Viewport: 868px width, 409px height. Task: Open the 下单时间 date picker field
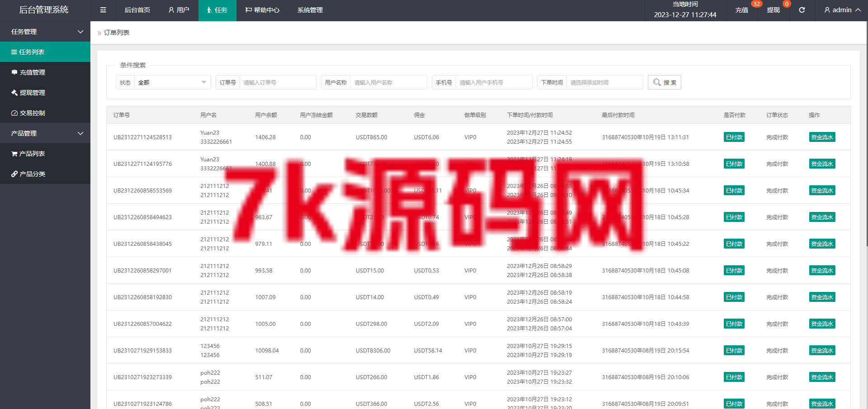point(604,82)
